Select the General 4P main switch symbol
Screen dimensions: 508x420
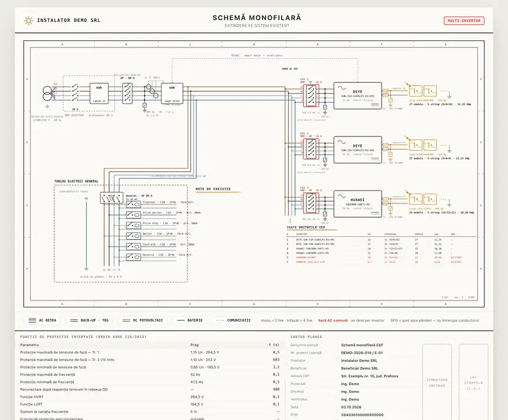click(x=111, y=198)
